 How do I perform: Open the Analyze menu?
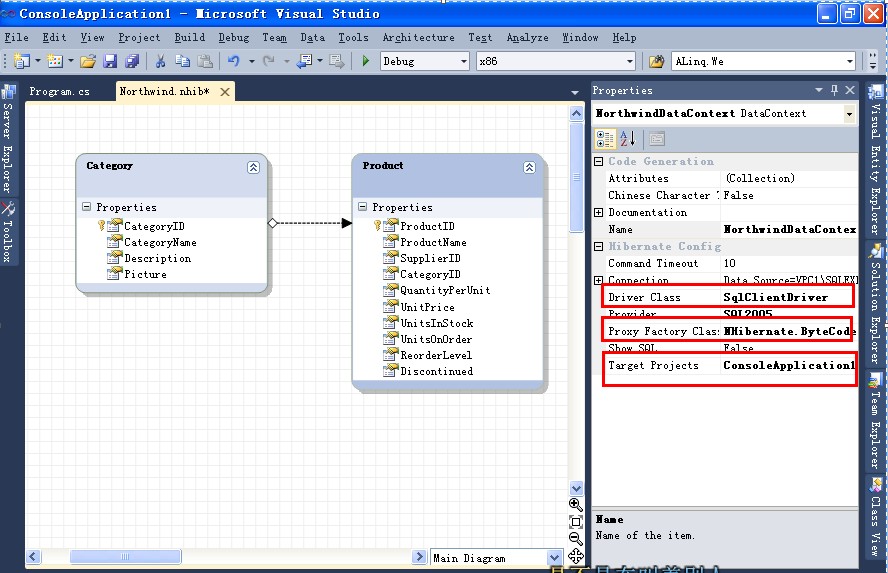(527, 37)
